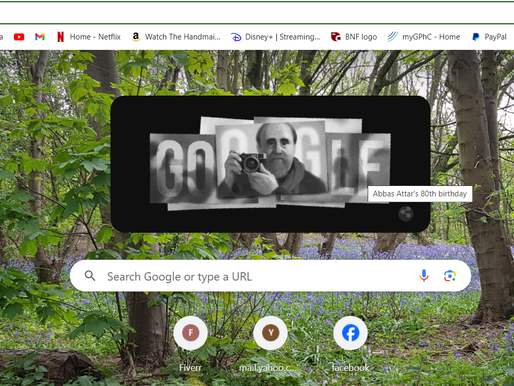The width and height of the screenshot is (514, 386).
Task: Open Google Lens image search icon
Action: tap(450, 276)
